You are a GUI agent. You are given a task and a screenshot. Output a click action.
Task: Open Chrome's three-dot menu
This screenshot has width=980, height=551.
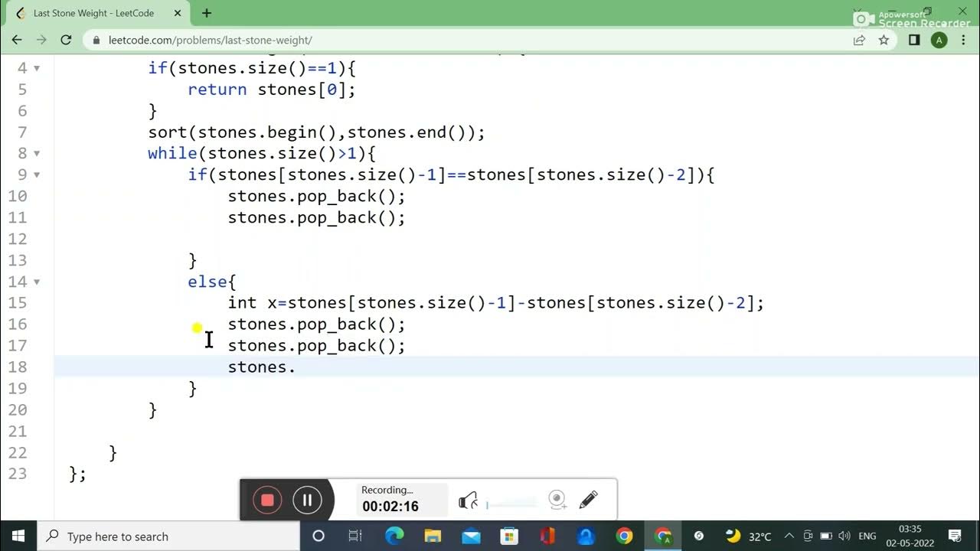point(964,40)
